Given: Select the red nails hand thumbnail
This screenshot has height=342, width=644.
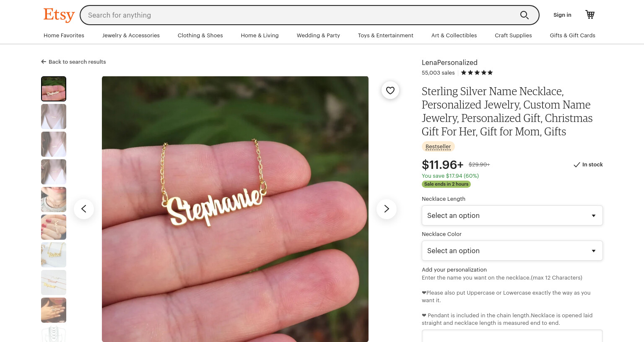Looking at the screenshot, I should coord(54,227).
